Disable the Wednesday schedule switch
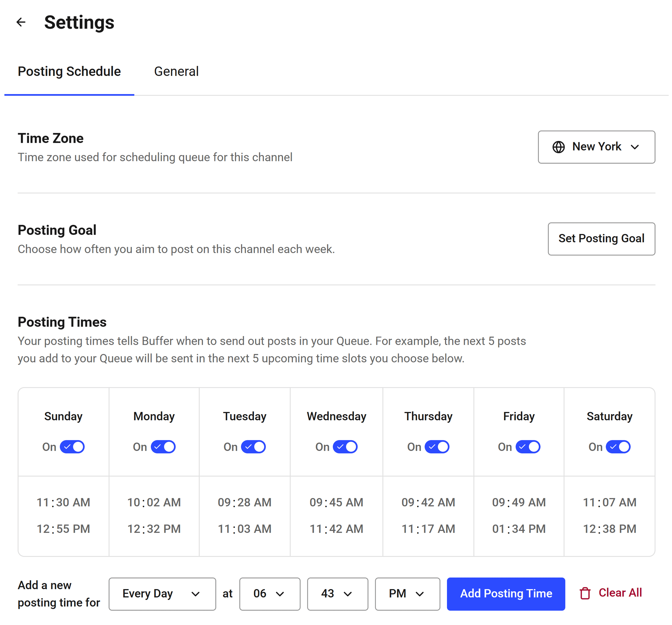The height and width of the screenshot is (625, 672). tap(345, 446)
